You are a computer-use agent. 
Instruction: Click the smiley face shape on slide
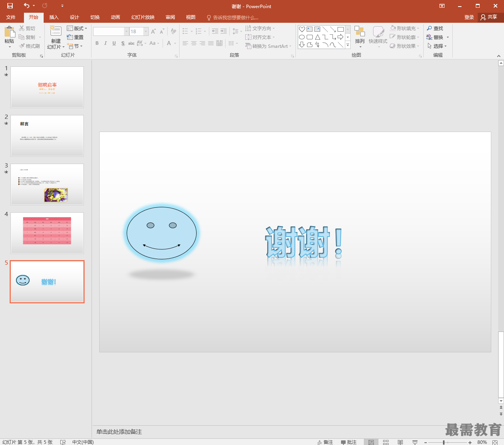(x=161, y=233)
